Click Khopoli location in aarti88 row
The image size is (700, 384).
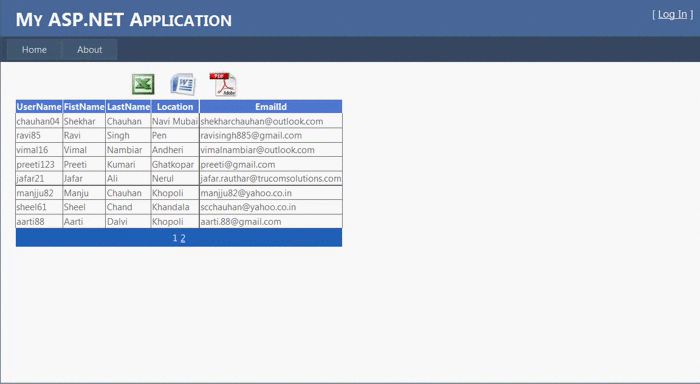175,221
